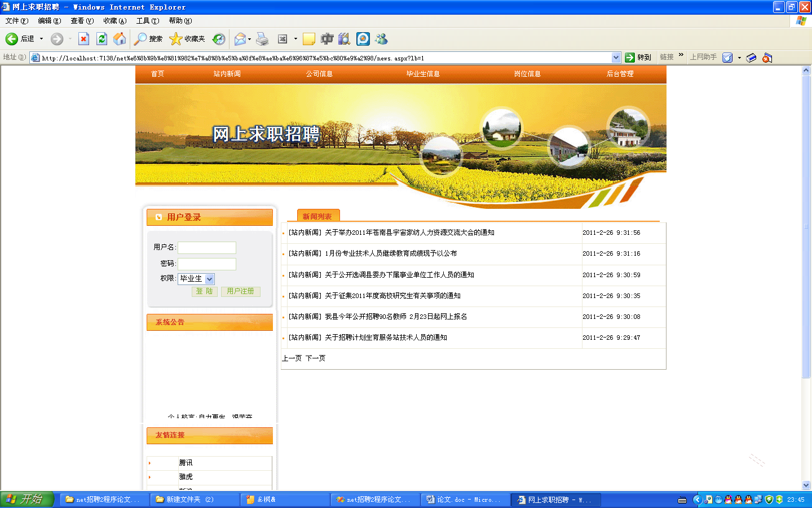Click the 下一页 pagination link
This screenshot has height=508, width=812.
click(x=317, y=358)
